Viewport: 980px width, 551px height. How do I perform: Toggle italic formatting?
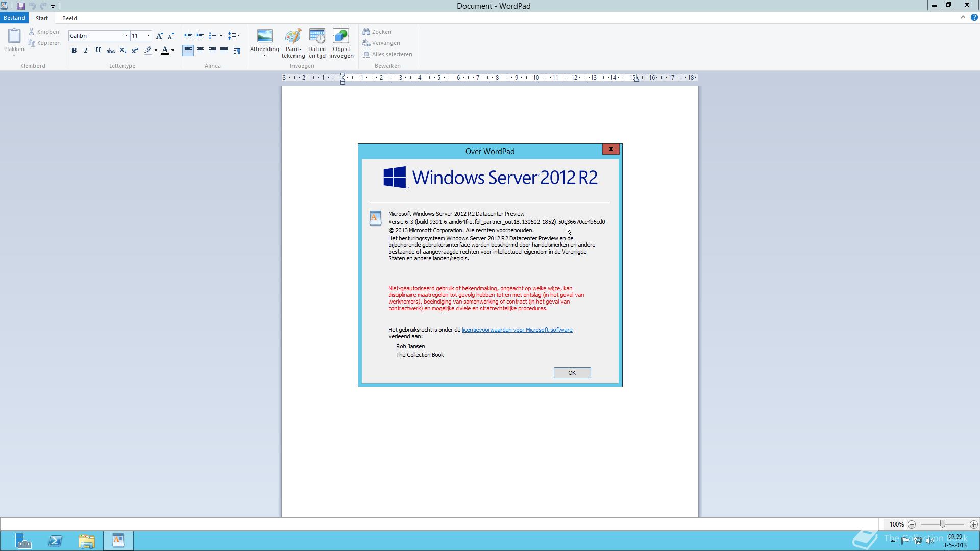tap(86, 51)
